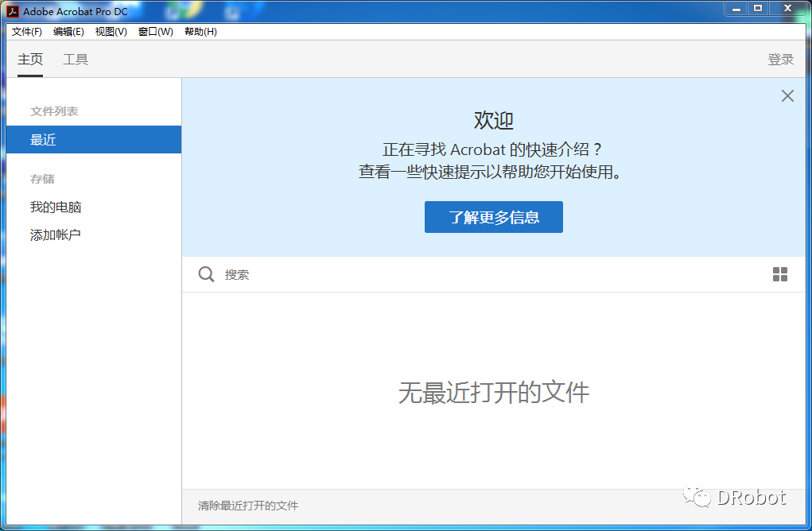Image resolution: width=812 pixels, height=531 pixels.
Task: Switch to the 工具 tab
Action: pos(76,60)
